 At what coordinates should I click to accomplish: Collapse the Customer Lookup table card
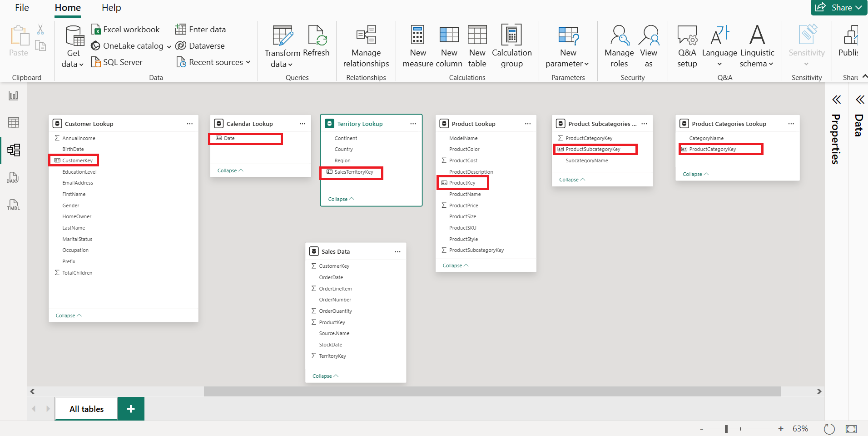point(69,316)
